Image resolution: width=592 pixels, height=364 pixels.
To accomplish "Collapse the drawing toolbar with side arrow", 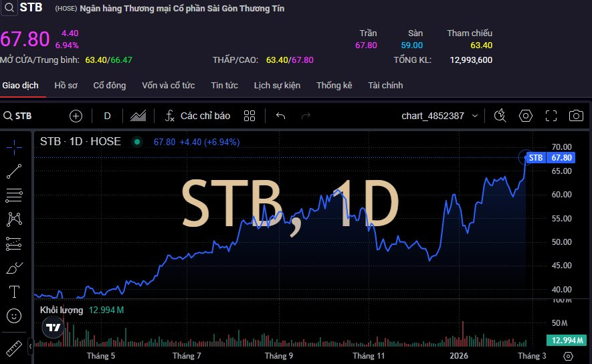I will (29, 347).
